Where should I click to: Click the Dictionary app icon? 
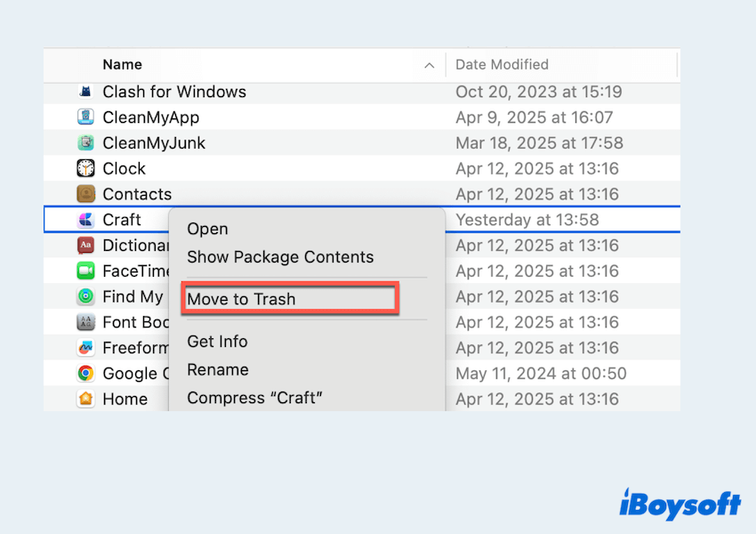(85, 246)
